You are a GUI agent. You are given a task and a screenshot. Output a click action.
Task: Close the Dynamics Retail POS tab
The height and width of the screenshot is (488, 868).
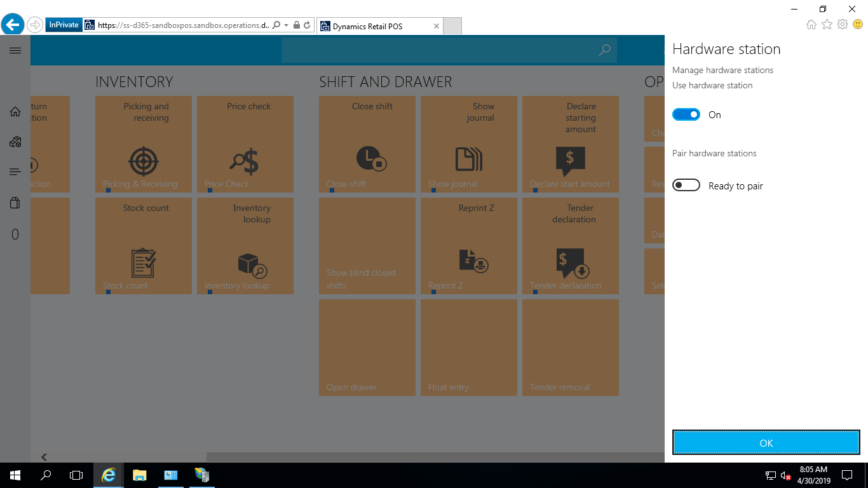coord(436,26)
